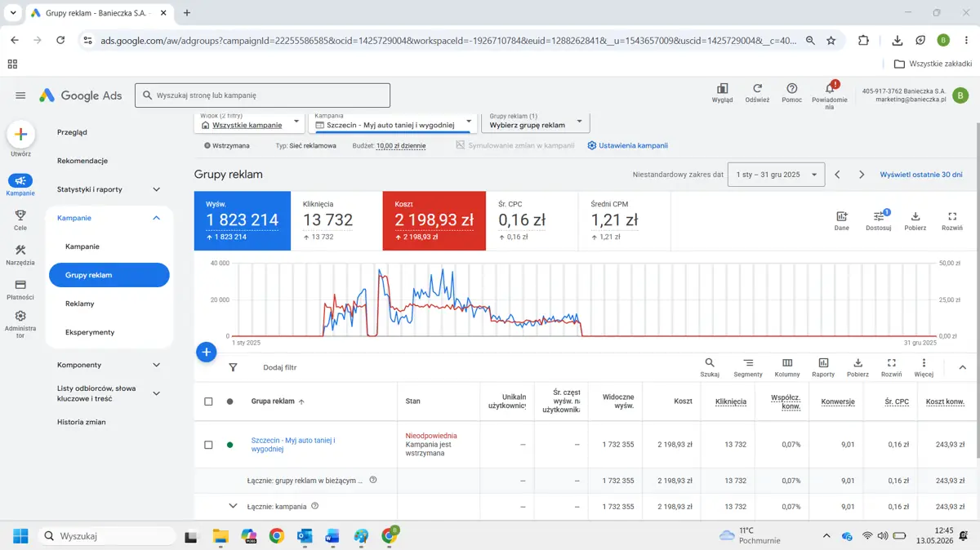The height and width of the screenshot is (550, 980).
Task: Select the Kliknięcia metric card
Action: point(336,221)
